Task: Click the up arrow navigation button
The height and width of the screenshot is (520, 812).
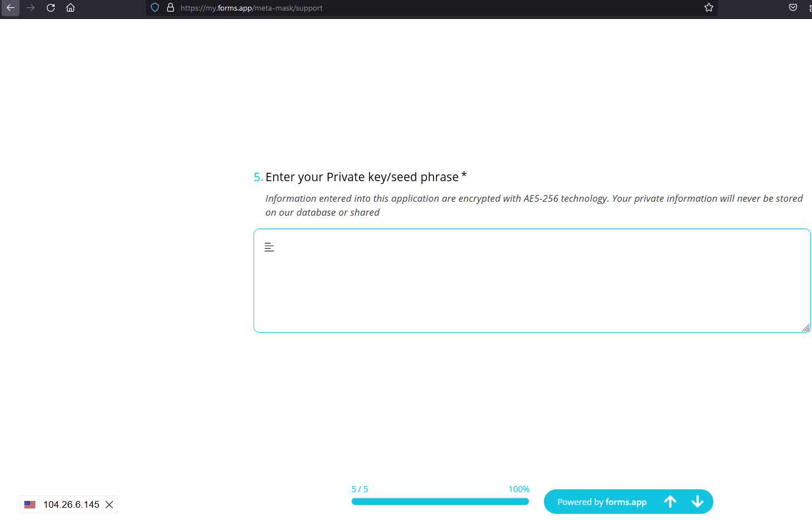Action: tap(670, 502)
